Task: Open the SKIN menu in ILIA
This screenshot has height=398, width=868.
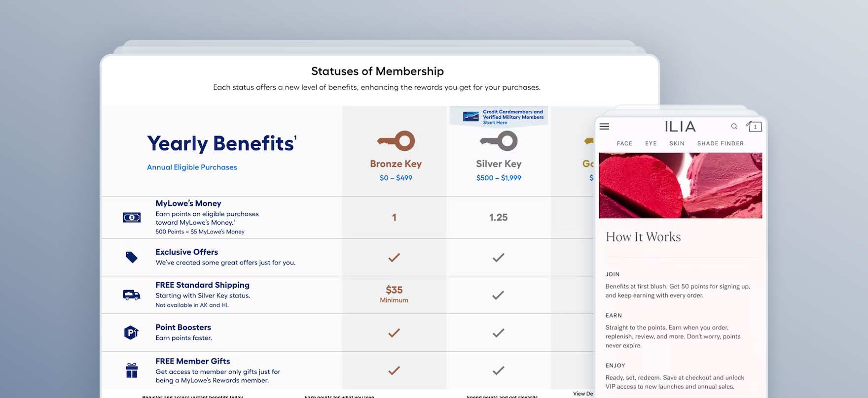Action: (677, 143)
